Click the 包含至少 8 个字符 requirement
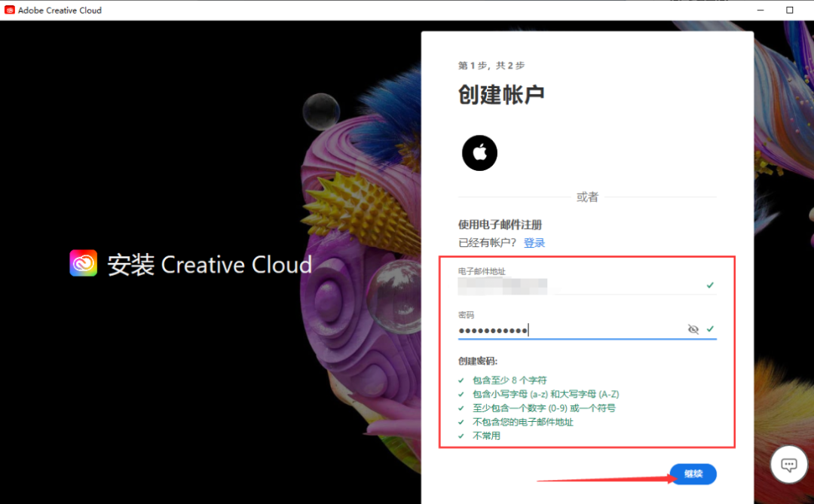This screenshot has height=504, width=814. [510, 380]
